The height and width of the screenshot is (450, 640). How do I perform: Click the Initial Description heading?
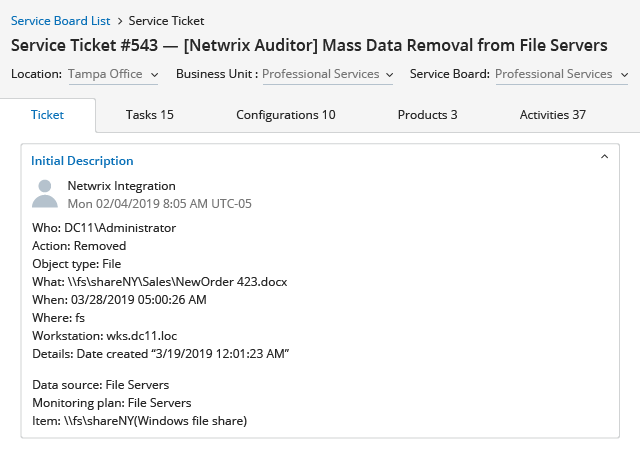pyautogui.click(x=82, y=161)
